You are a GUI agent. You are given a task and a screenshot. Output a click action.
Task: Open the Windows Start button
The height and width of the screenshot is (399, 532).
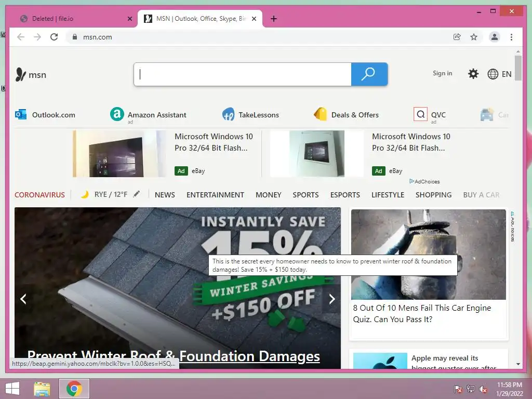[12, 389]
